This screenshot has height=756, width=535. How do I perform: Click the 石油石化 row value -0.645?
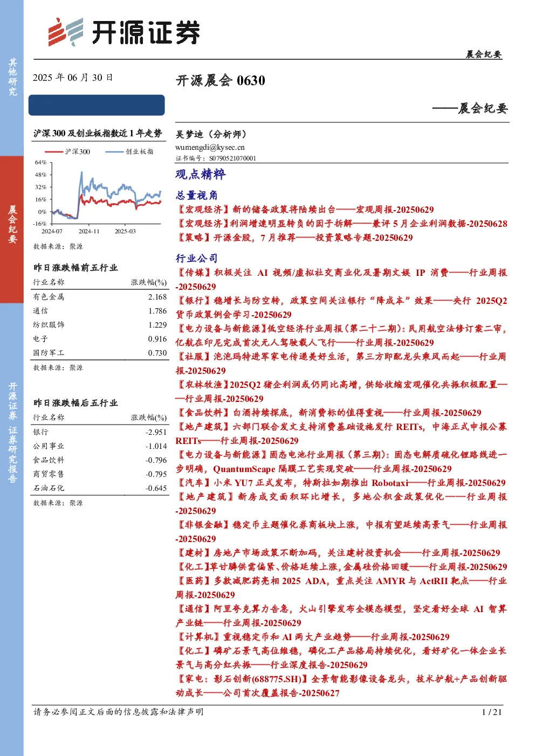coord(156,488)
